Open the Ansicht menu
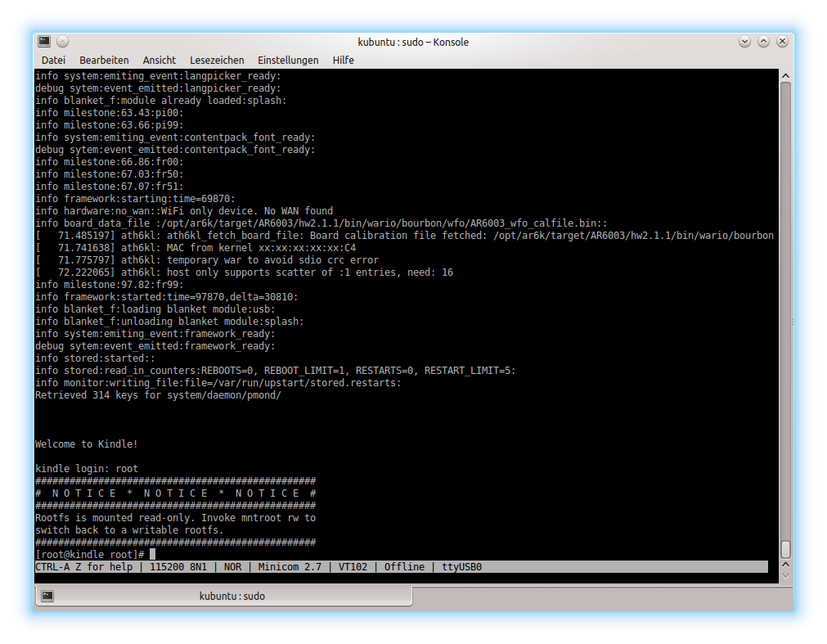This screenshot has height=644, width=827. [160, 60]
